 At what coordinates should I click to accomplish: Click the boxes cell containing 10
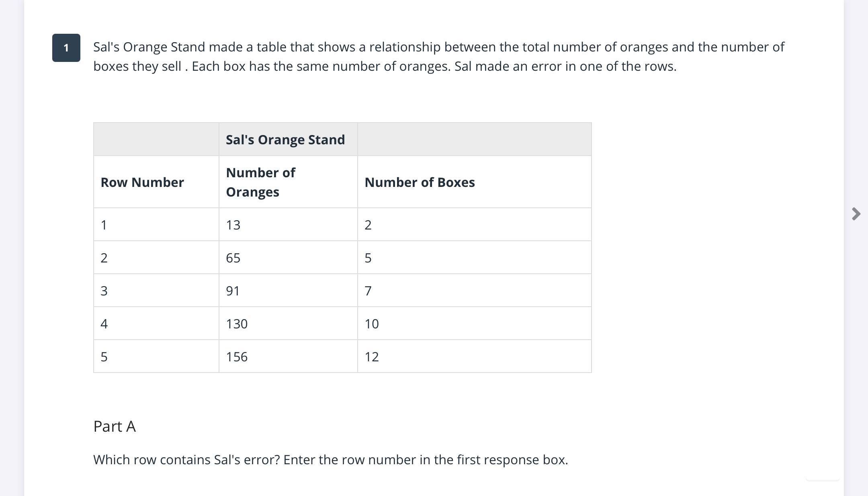click(x=372, y=324)
